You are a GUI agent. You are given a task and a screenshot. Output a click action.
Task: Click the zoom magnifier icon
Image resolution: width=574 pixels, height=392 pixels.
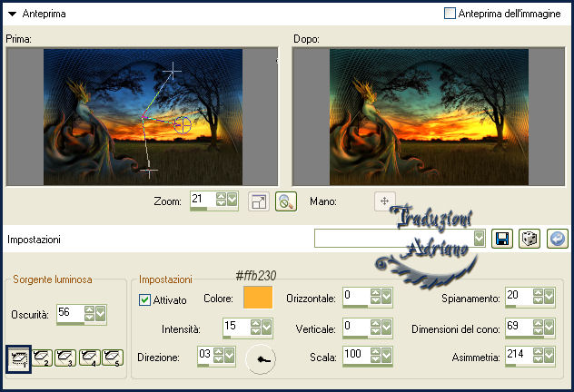coord(286,201)
